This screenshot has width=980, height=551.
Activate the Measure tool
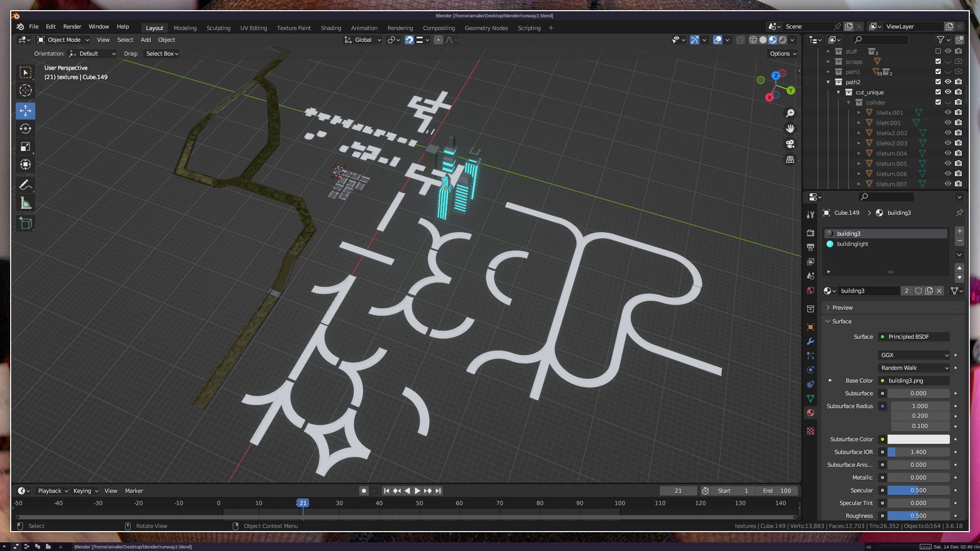tap(26, 204)
